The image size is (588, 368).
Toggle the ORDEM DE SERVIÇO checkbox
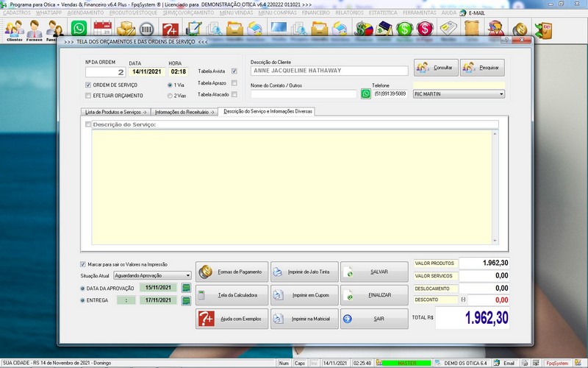88,85
